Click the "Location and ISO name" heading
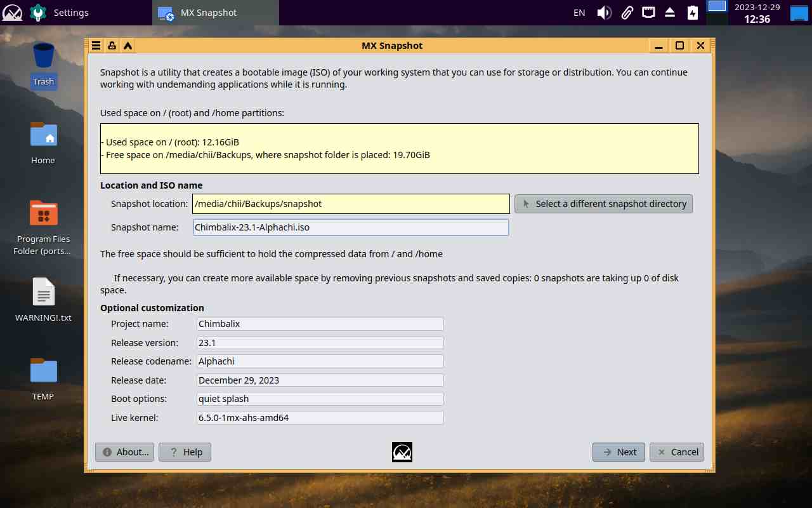The image size is (812, 508). [x=152, y=185]
